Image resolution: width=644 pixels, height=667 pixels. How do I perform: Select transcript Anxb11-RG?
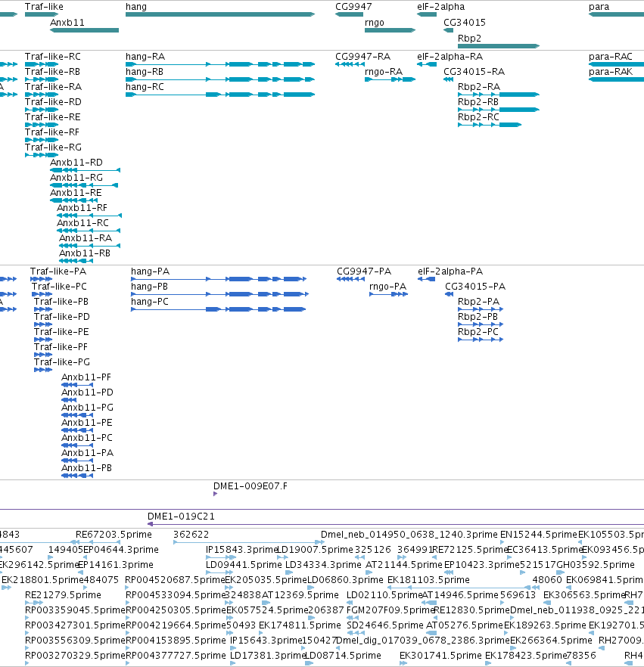[x=76, y=178]
